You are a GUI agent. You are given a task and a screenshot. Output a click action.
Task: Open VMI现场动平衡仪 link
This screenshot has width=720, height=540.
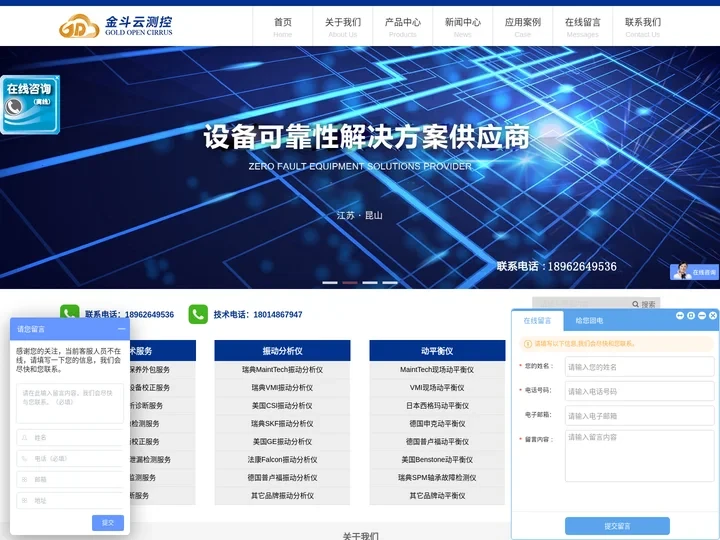point(437,388)
